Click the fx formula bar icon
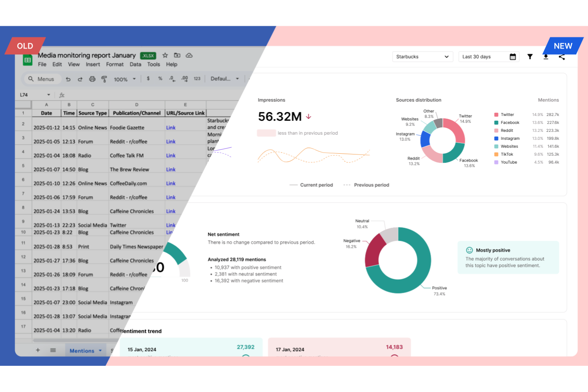 (62, 95)
